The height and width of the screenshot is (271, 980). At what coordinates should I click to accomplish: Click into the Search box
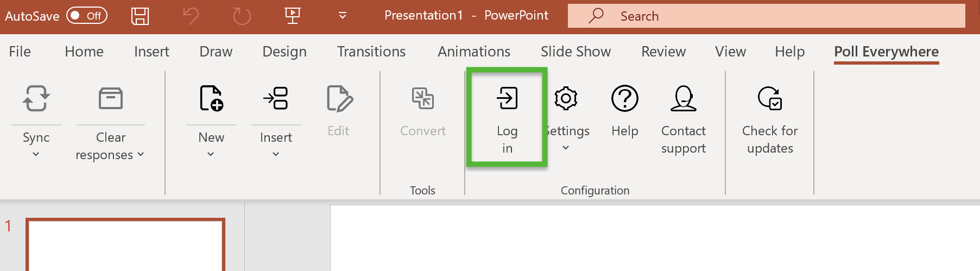[767, 16]
